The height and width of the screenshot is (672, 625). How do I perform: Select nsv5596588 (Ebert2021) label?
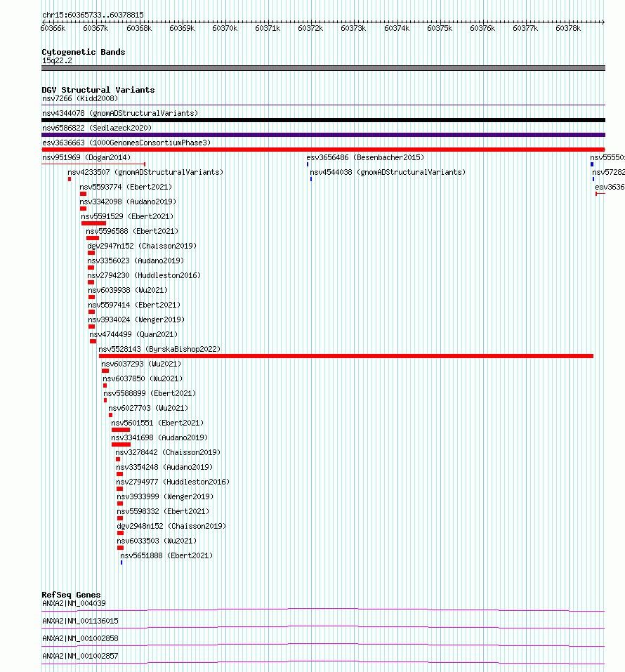(132, 231)
